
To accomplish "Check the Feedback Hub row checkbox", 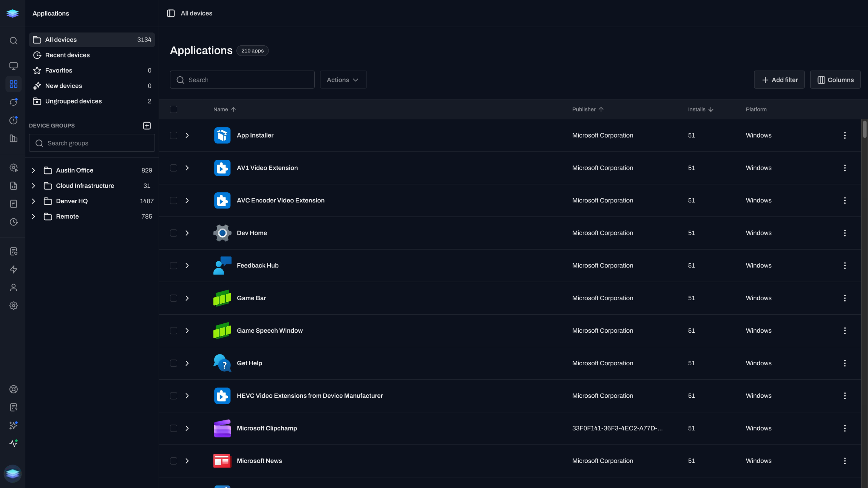I will pyautogui.click(x=173, y=266).
